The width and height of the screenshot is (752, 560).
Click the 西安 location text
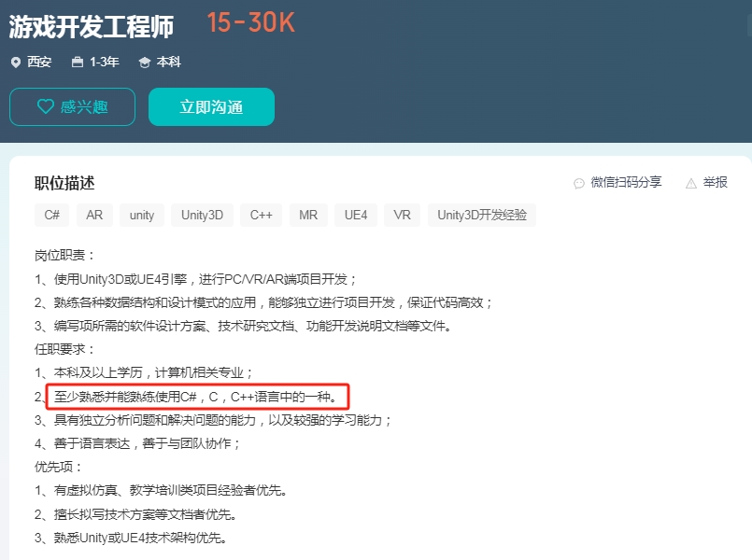pos(39,63)
